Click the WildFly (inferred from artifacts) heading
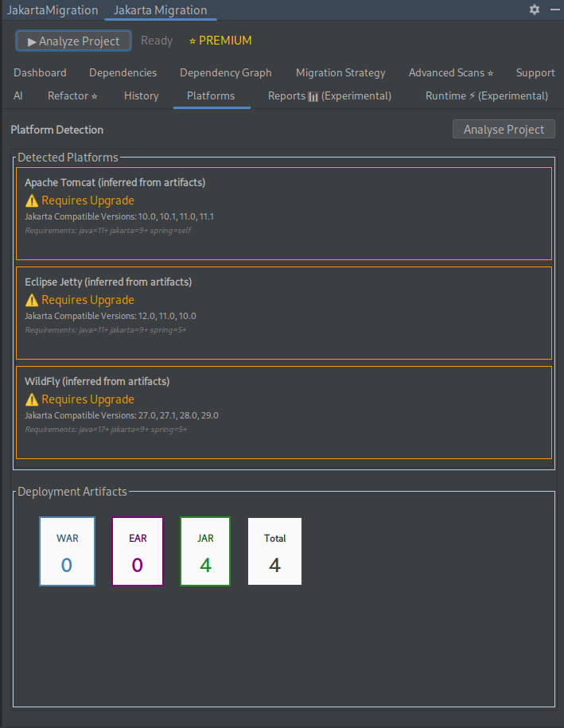 (x=97, y=381)
